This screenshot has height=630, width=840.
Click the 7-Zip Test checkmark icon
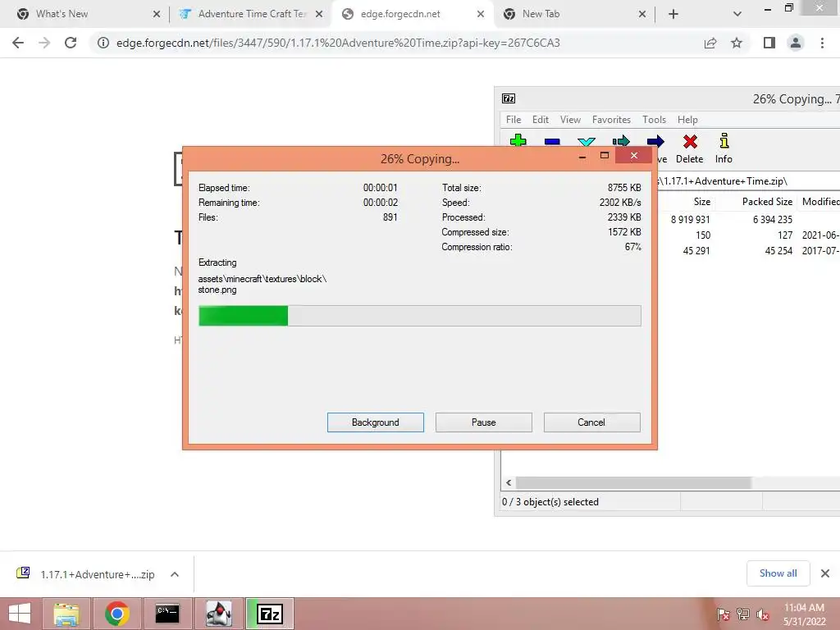[x=587, y=141]
